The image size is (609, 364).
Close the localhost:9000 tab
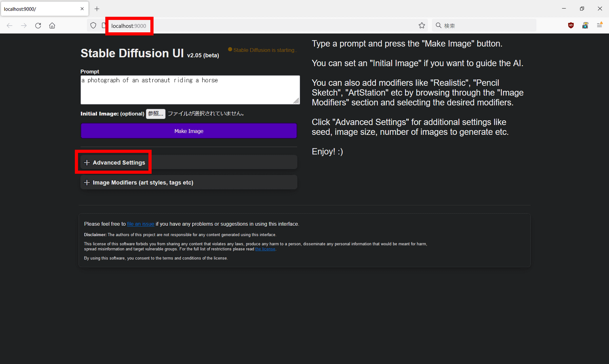82,9
